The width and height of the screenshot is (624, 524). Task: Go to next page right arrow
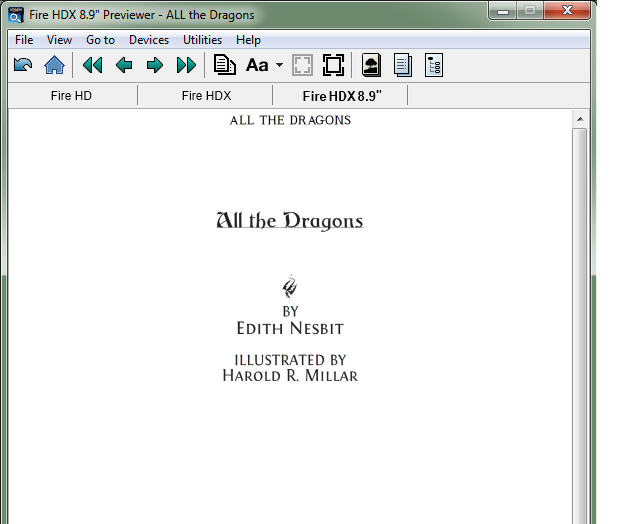[155, 65]
